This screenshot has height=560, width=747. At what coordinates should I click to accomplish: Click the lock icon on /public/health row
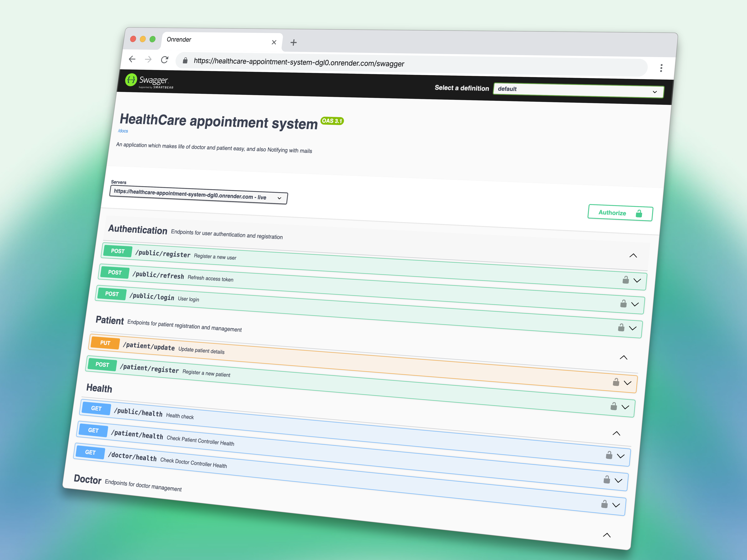click(609, 455)
